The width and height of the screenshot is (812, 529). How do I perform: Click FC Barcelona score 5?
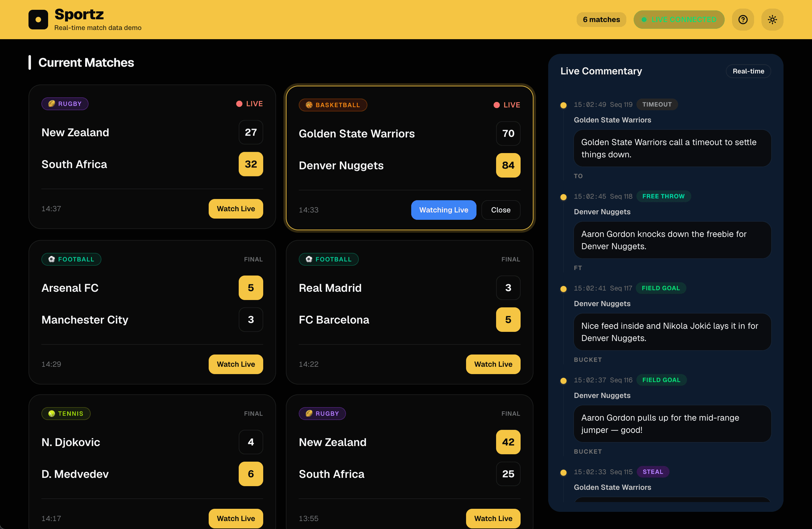tap(508, 320)
